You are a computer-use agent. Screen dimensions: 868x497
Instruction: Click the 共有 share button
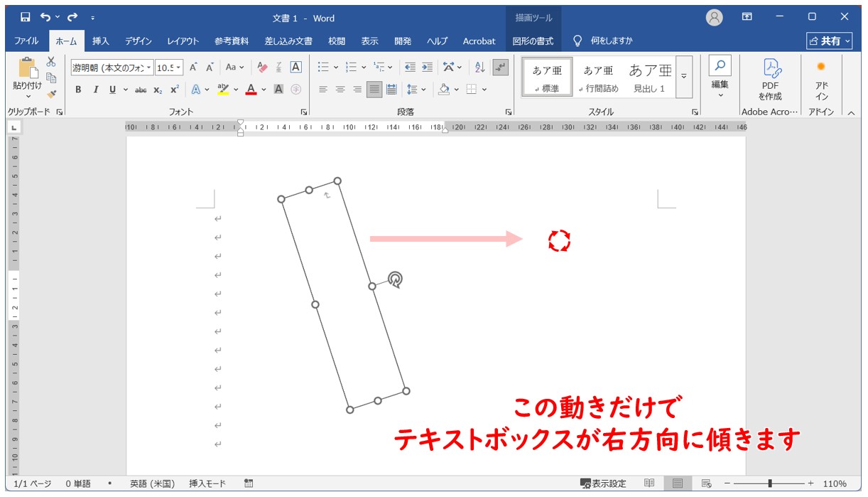[x=830, y=41]
